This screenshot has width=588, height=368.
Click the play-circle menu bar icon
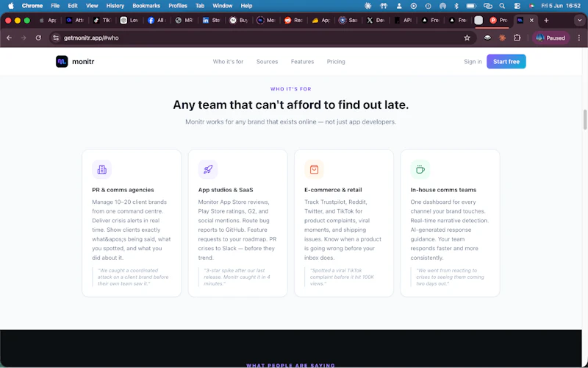tap(414, 6)
